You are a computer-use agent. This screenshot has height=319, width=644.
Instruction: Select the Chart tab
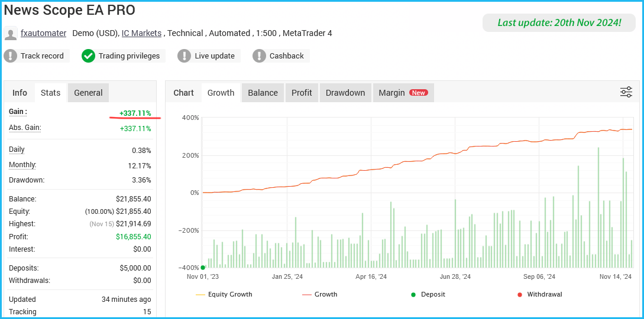183,93
